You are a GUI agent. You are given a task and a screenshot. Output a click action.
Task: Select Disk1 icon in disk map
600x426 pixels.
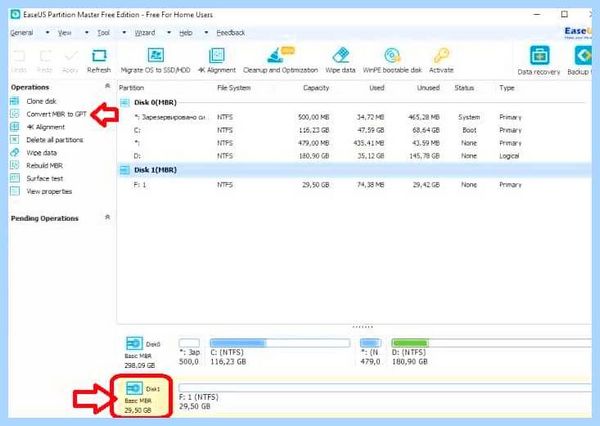pyautogui.click(x=134, y=388)
